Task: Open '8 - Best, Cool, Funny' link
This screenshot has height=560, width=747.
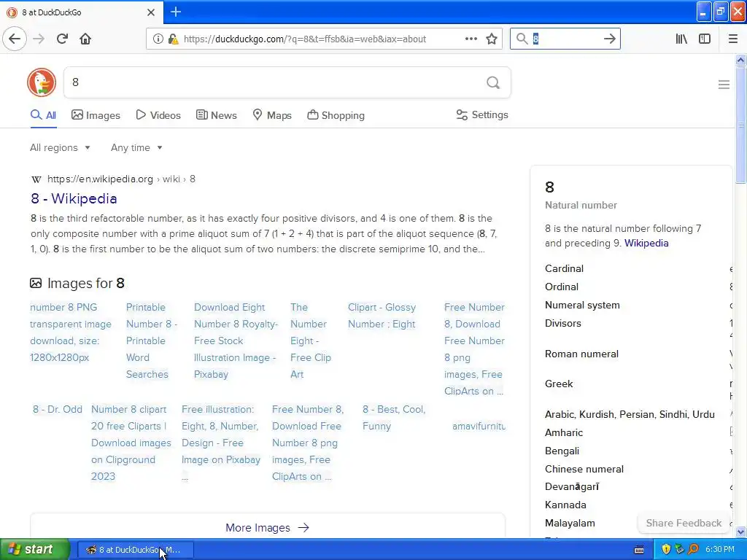Action: pyautogui.click(x=394, y=418)
